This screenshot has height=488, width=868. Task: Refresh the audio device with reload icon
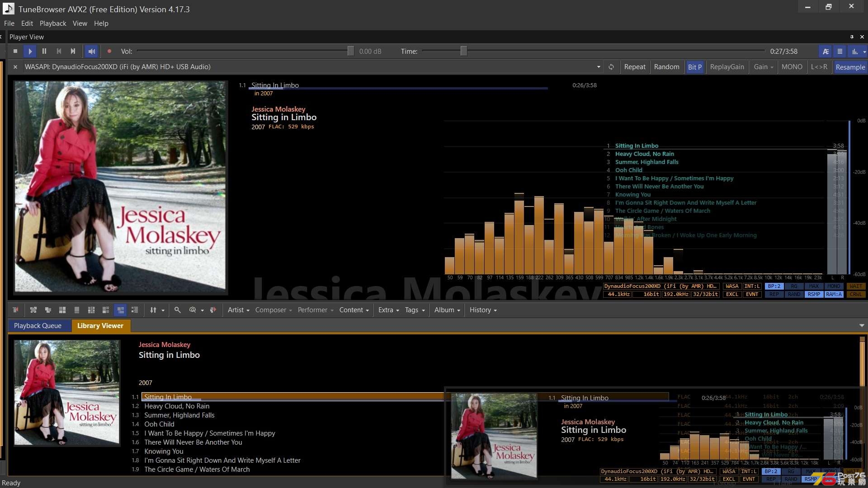(x=611, y=67)
